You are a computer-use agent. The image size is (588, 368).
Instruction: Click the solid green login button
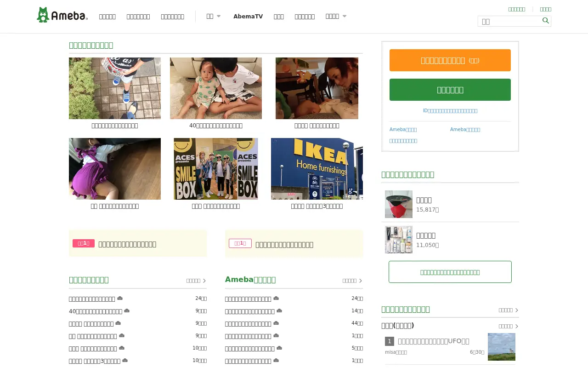point(450,90)
